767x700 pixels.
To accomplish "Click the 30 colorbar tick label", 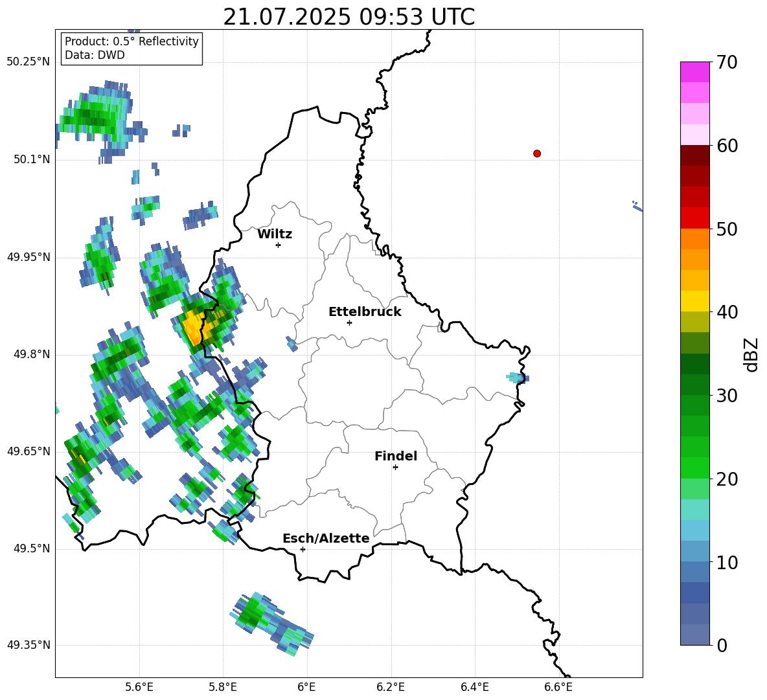I will pyautogui.click(x=727, y=396).
